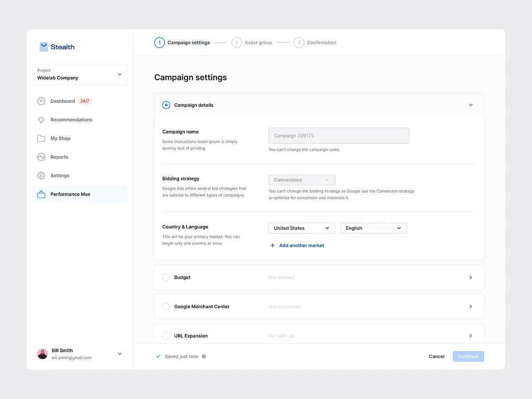Select the Google Merchant Center radio button
This screenshot has width=532, height=399.
[x=166, y=306]
